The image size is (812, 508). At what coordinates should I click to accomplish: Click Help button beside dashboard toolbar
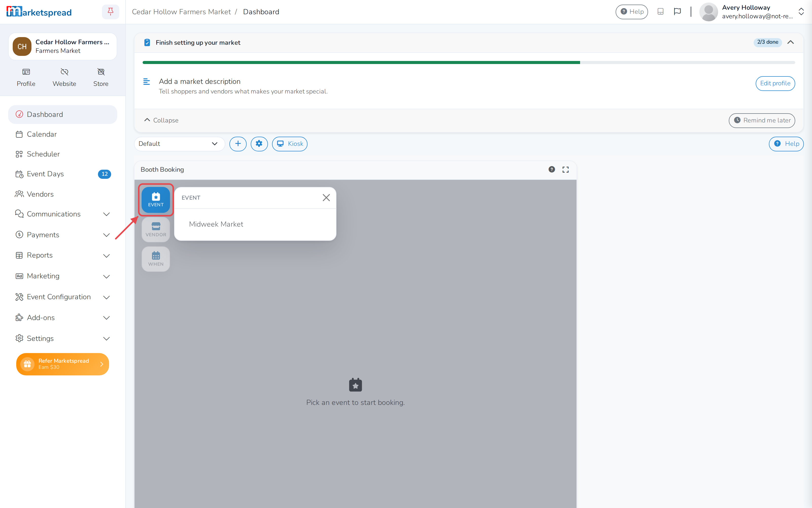[786, 144]
